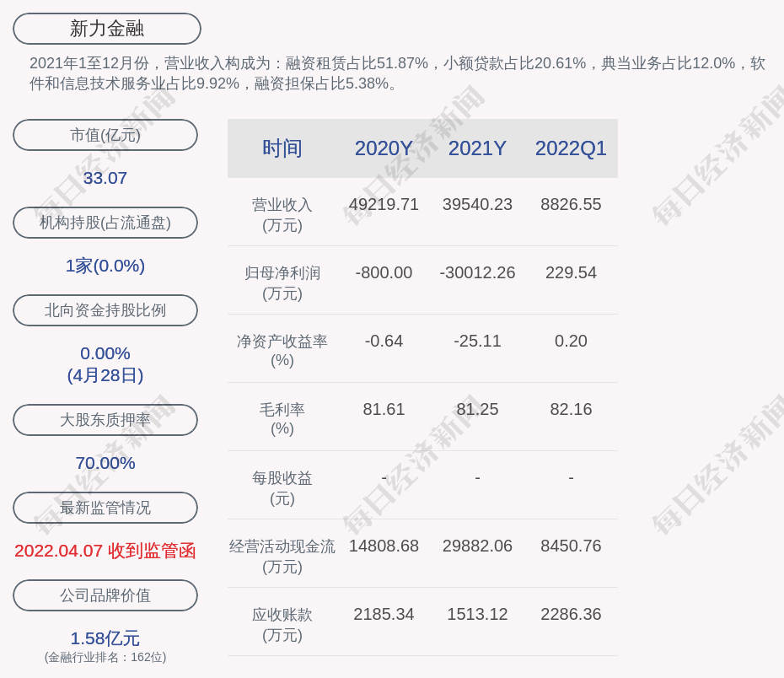Click the date text (4月28日)

[x=105, y=375]
